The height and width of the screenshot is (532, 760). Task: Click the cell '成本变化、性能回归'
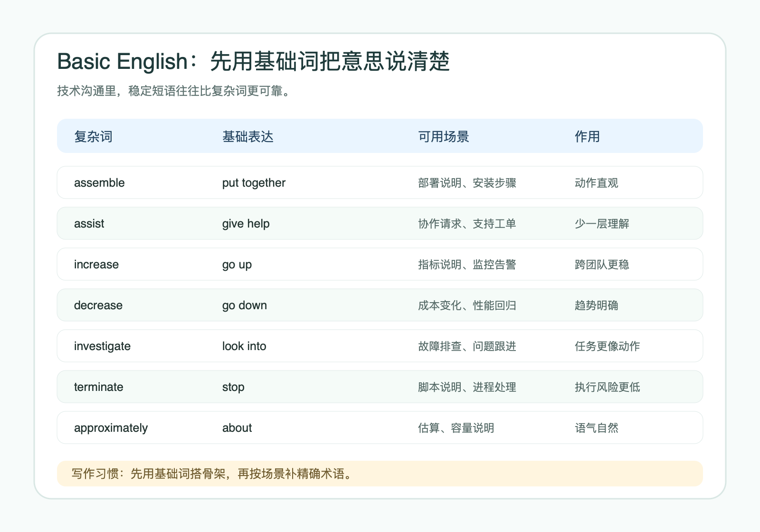(x=467, y=305)
